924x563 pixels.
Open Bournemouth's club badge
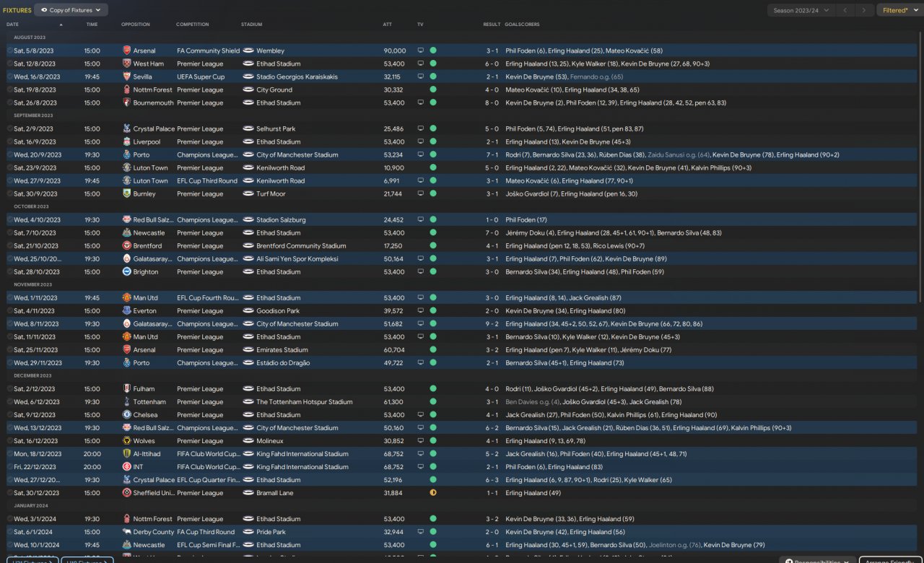point(127,103)
